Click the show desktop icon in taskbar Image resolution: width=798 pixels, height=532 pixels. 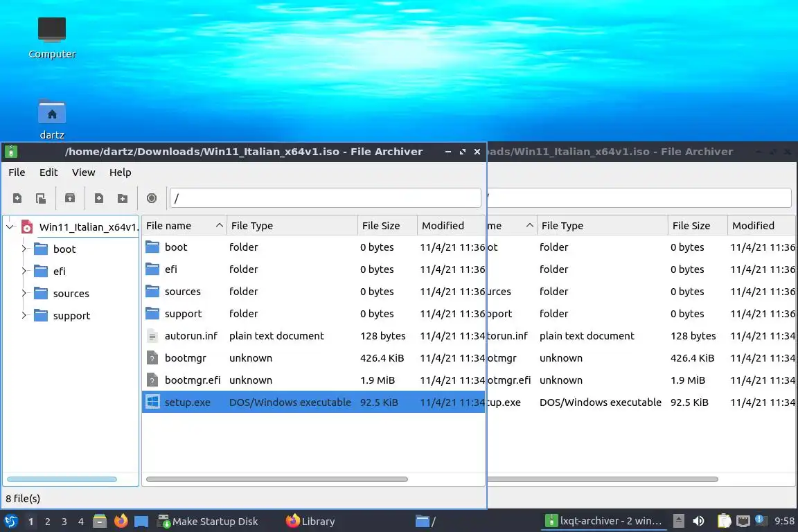tap(141, 522)
